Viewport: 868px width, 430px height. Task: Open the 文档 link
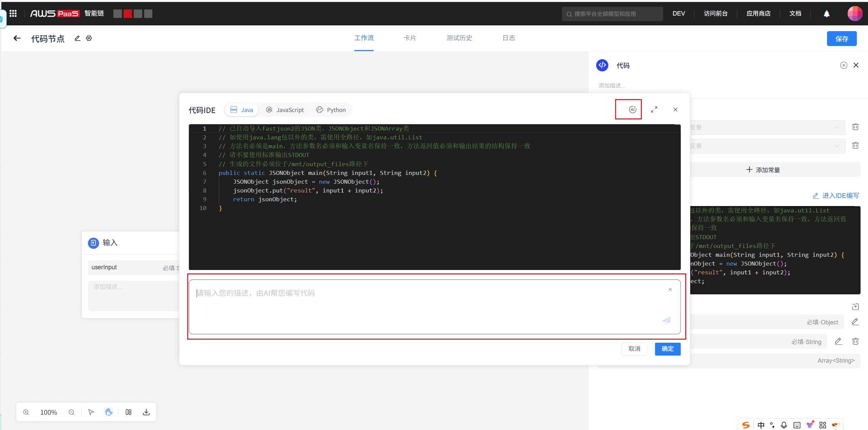coord(795,14)
